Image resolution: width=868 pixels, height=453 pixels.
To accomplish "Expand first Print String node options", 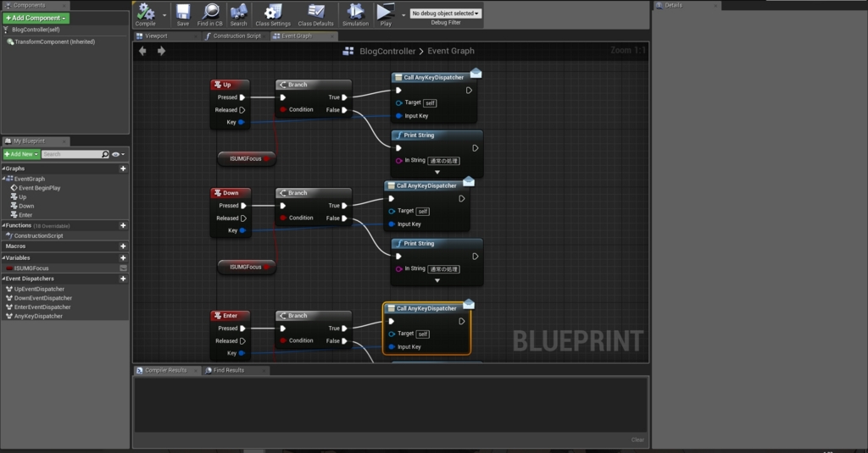I will (x=437, y=173).
